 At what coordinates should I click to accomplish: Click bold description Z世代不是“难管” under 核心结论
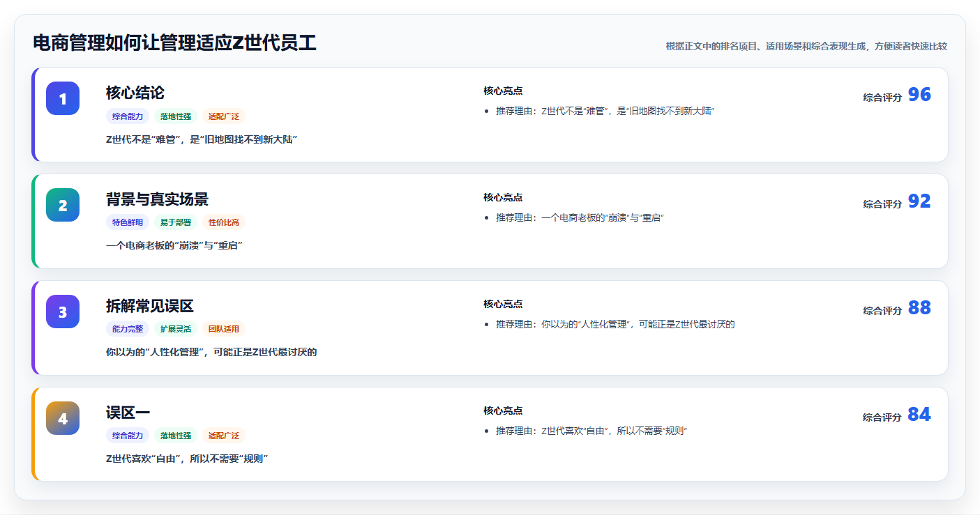(x=202, y=139)
